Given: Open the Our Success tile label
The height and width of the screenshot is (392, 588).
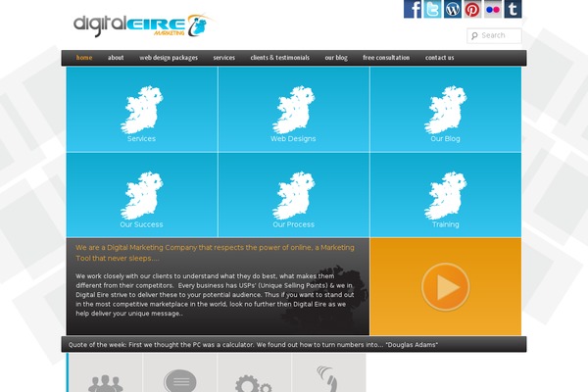Looking at the screenshot, I should pyautogui.click(x=141, y=224).
